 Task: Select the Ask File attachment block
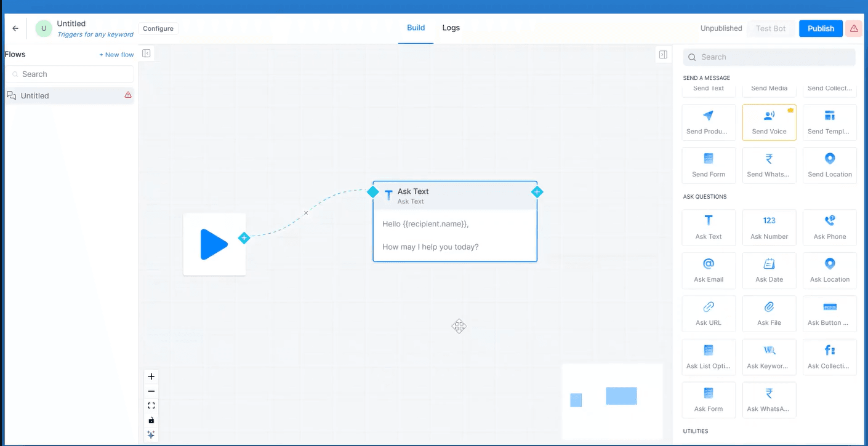tap(769, 314)
